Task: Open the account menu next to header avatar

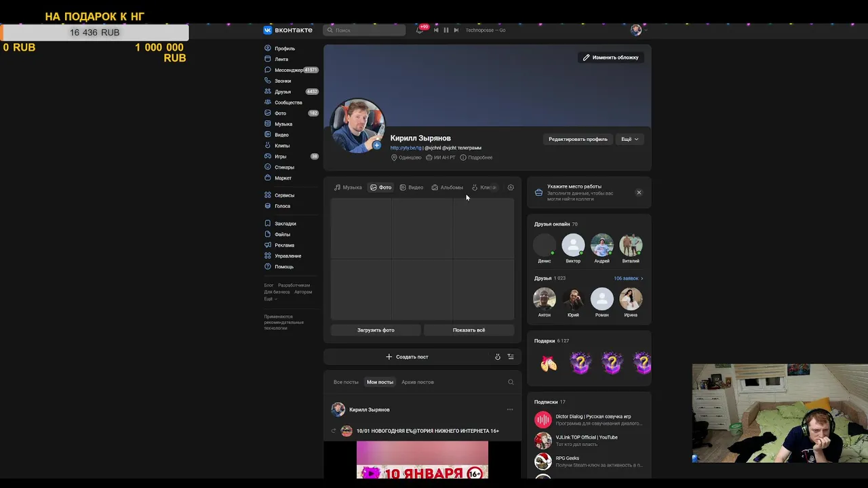Action: click(646, 30)
